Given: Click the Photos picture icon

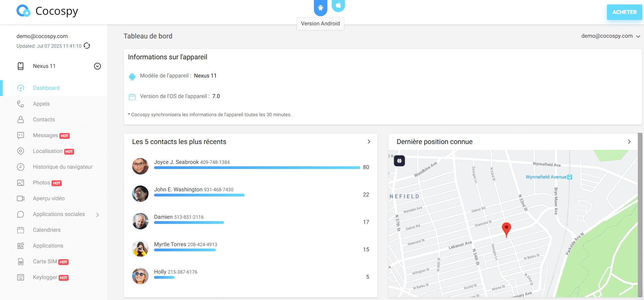Looking at the screenshot, I should pos(21,183).
